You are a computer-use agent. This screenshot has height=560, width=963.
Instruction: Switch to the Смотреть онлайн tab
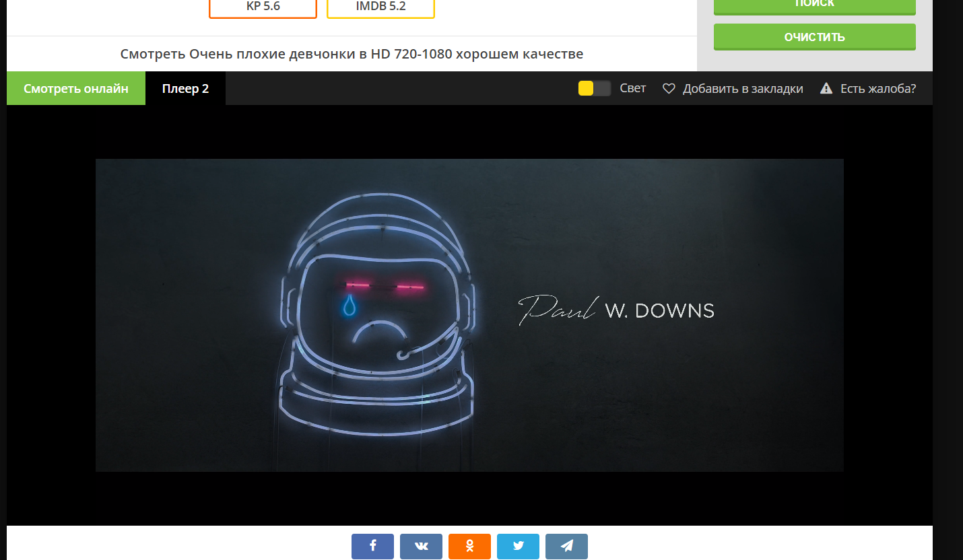click(x=76, y=88)
